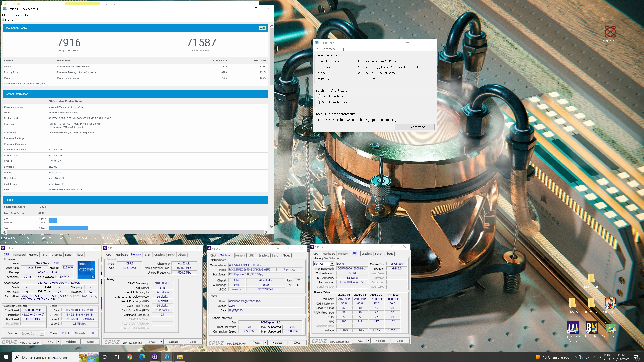
Task: Click Tools button in CPU-Z Mainboard window
Action: tap(256, 343)
